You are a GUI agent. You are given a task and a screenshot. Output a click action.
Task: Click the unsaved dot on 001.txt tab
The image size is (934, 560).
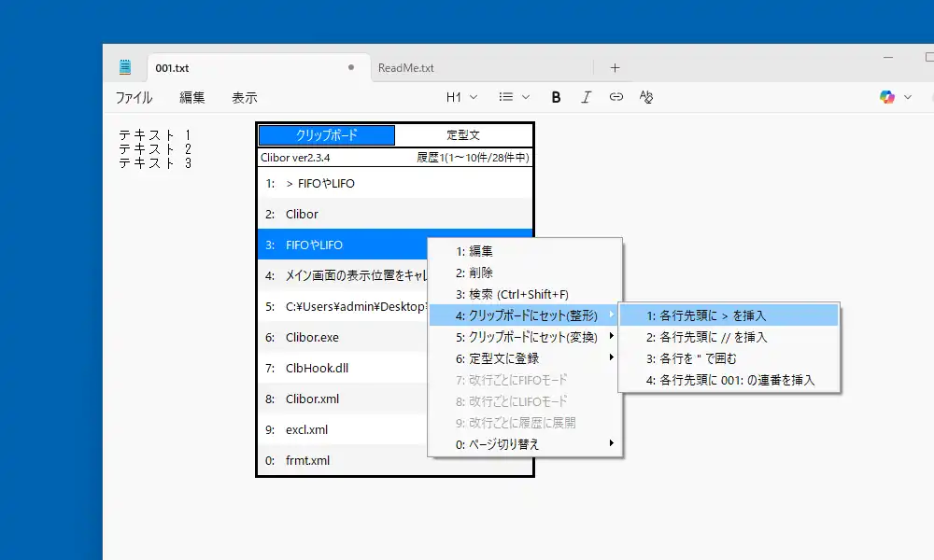coord(351,67)
